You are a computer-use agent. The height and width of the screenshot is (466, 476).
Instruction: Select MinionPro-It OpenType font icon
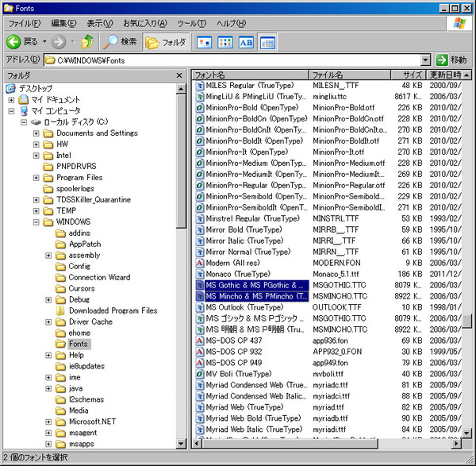tap(199, 152)
